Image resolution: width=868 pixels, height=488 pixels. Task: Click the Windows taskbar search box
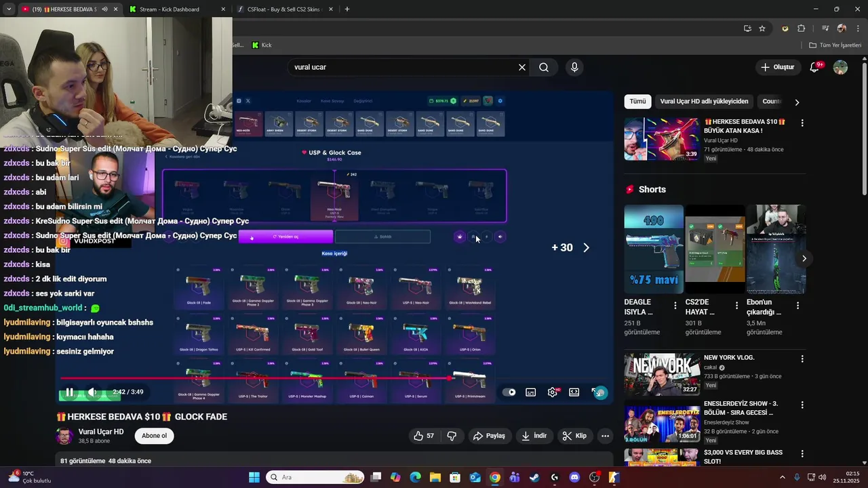point(315,477)
